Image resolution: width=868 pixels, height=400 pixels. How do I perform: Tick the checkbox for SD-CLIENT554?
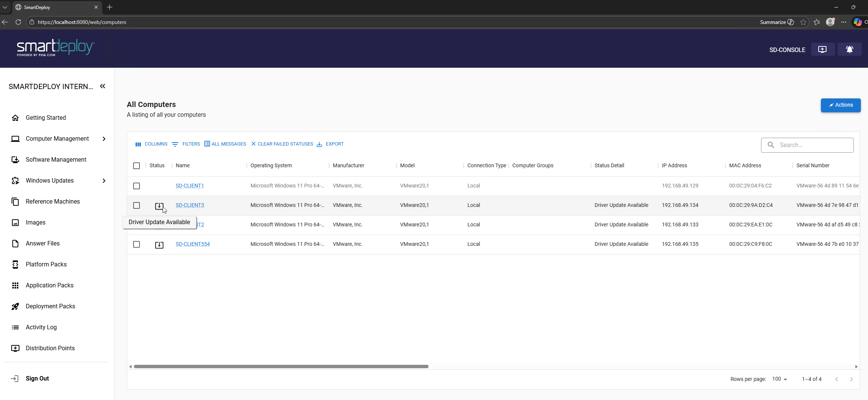(x=137, y=244)
